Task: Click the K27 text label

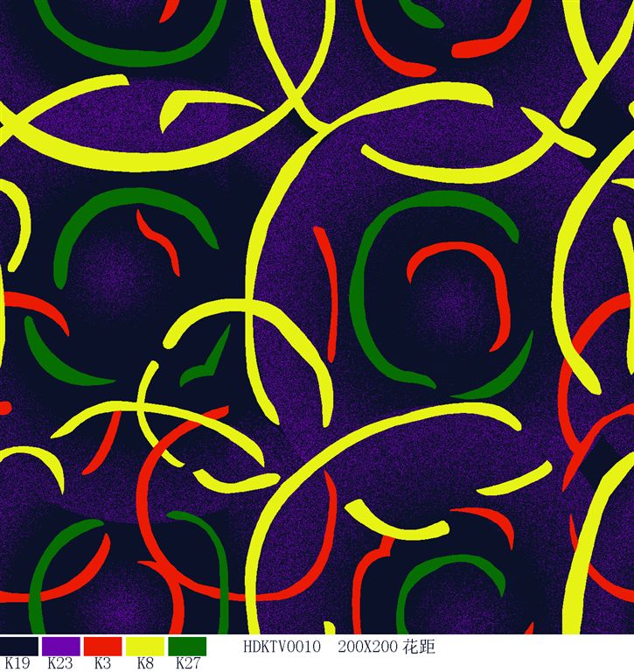Action: click(x=188, y=663)
